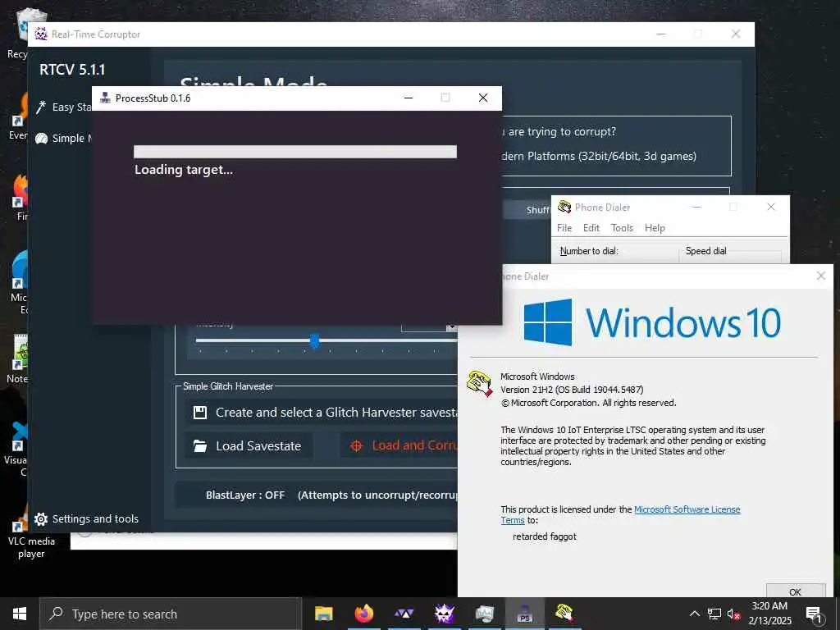Minimize the ProcessStub window
The width and height of the screenshot is (840, 630).
tap(409, 98)
